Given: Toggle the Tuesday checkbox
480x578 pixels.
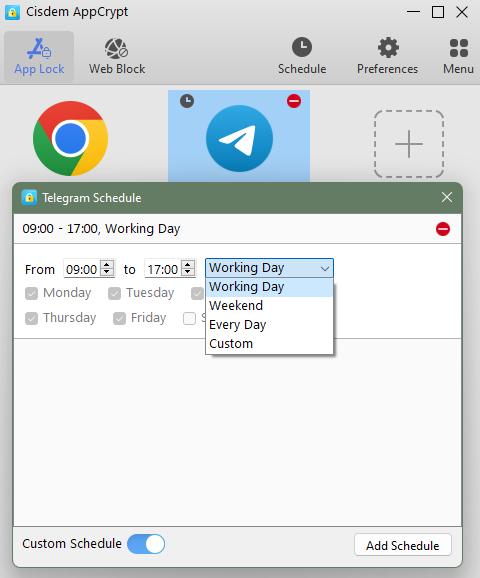Looking at the screenshot, I should 114,293.
